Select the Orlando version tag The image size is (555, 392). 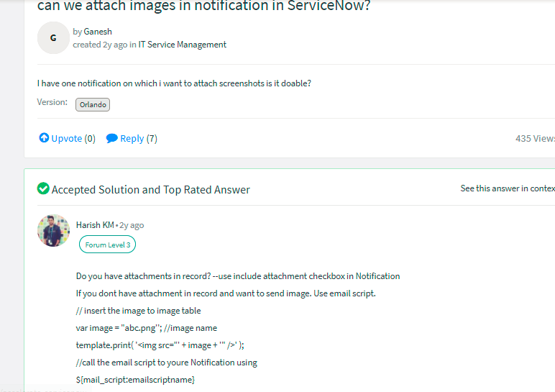click(x=93, y=104)
